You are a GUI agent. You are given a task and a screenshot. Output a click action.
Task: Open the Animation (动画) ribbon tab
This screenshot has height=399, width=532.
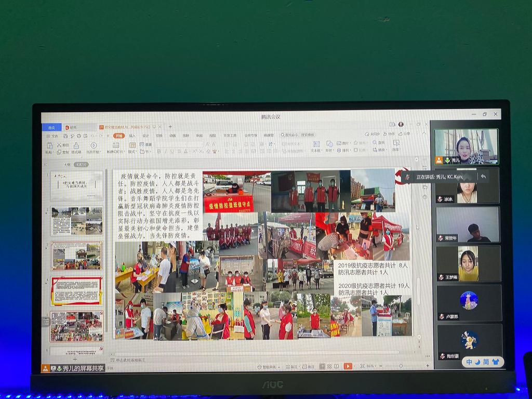click(172, 136)
